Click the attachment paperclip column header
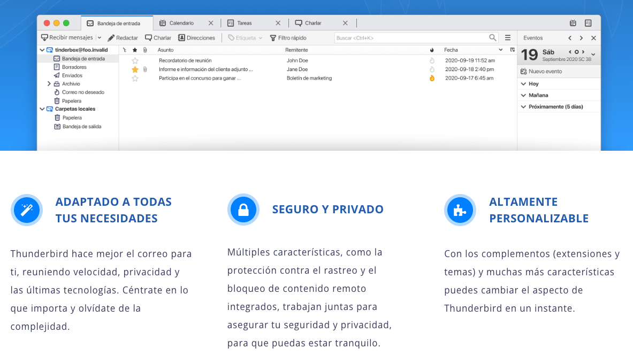This screenshot has width=633, height=364. click(x=146, y=50)
